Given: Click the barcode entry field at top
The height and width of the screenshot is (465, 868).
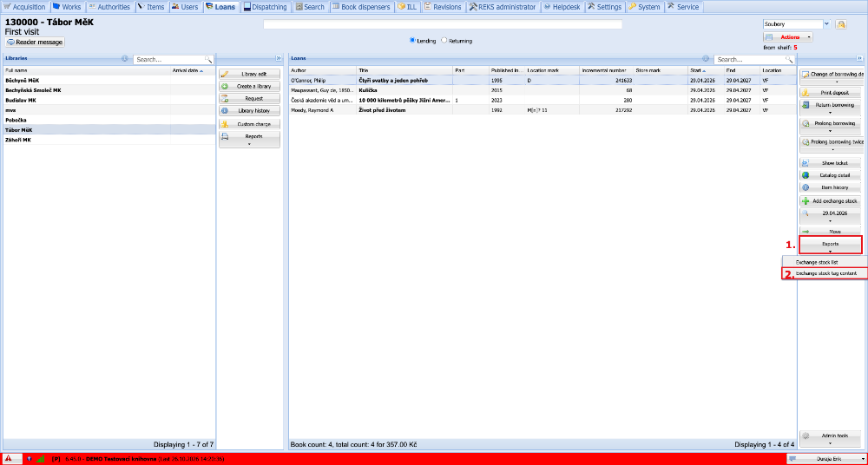Looking at the screenshot, I should (x=443, y=24).
